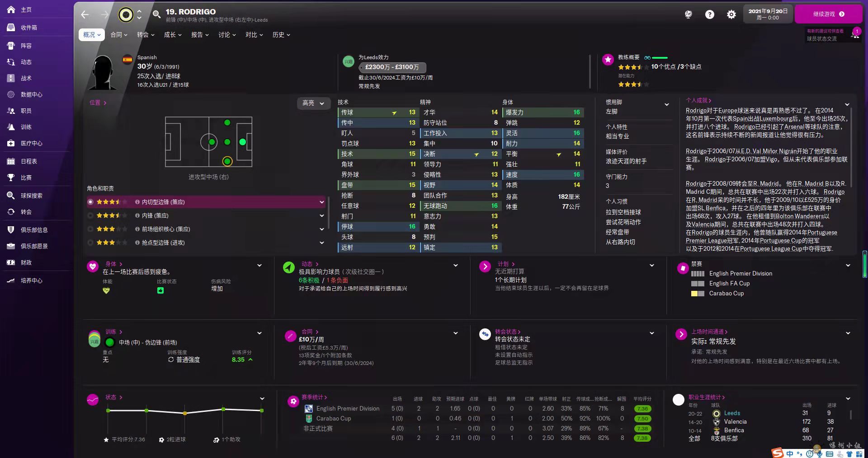The image size is (868, 458).
Task: Click the 继续游戏 continue button
Action: (828, 14)
